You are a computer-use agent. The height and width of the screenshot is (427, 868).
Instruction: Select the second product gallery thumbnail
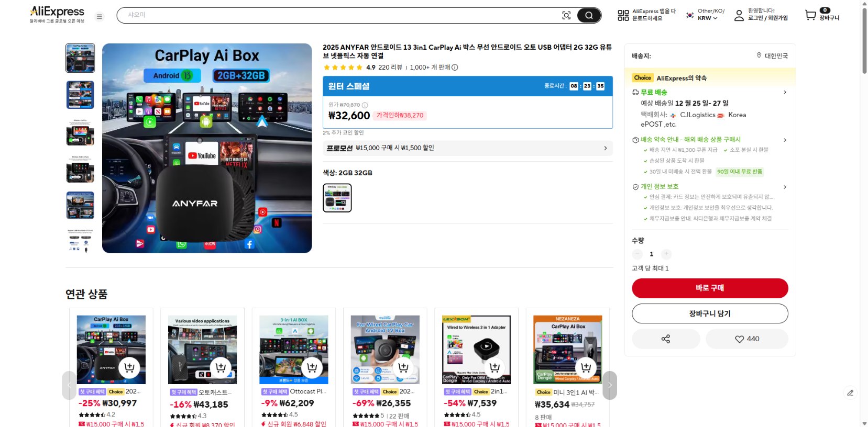click(x=80, y=95)
